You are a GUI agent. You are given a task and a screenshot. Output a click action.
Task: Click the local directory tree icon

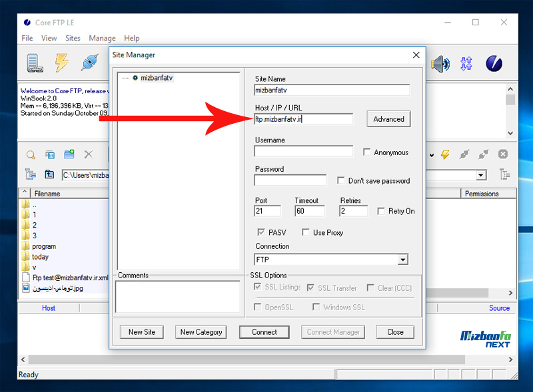coord(31,174)
